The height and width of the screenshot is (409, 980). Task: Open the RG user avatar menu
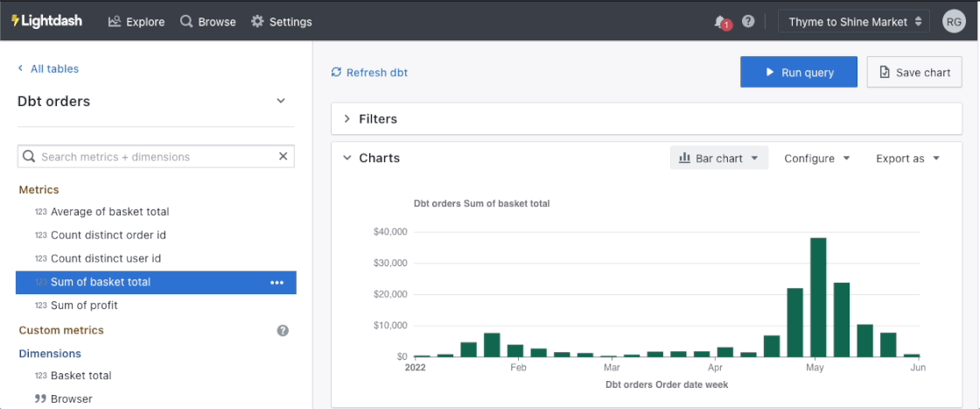954,22
